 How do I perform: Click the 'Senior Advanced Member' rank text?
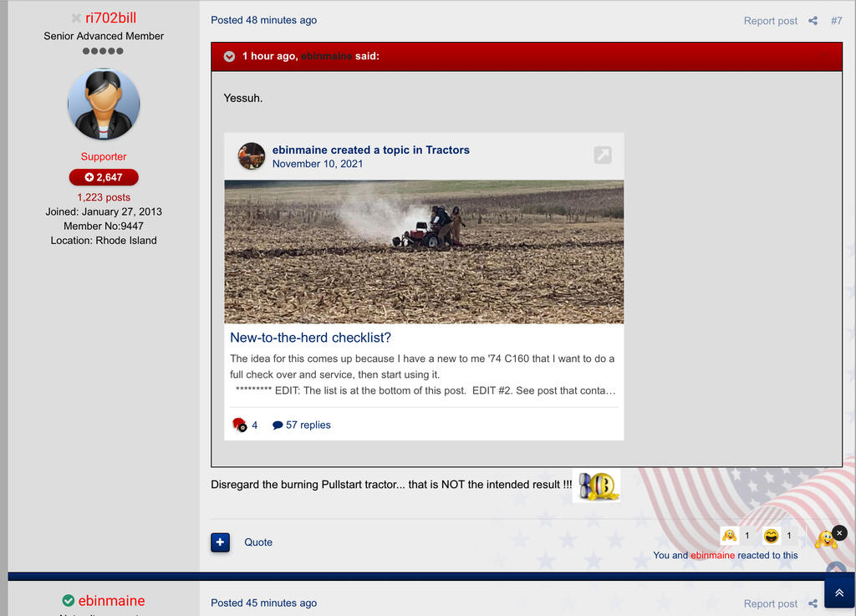pos(104,36)
